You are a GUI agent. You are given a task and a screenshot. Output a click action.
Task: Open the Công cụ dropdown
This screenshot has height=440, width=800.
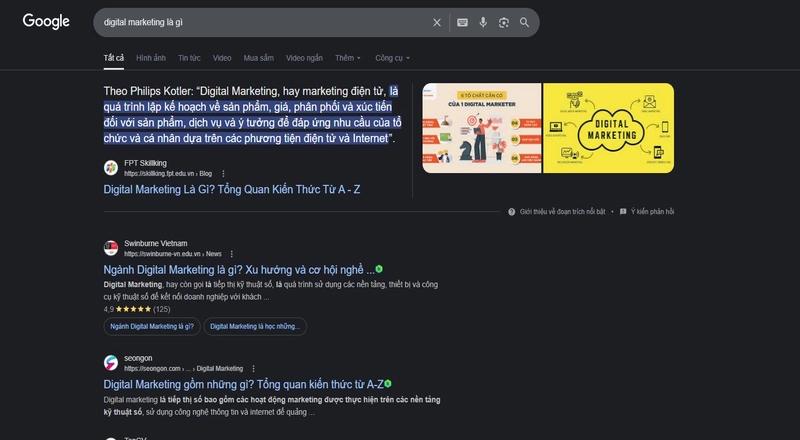click(392, 58)
